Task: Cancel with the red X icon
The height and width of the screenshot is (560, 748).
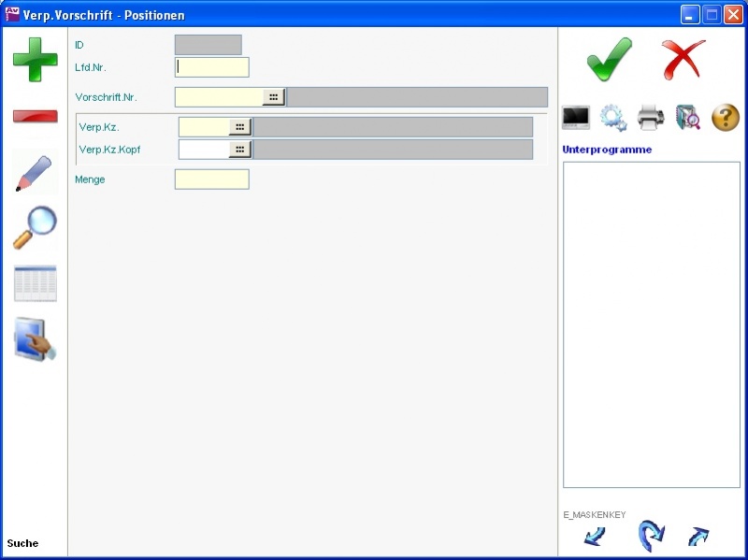Action: pyautogui.click(x=683, y=60)
